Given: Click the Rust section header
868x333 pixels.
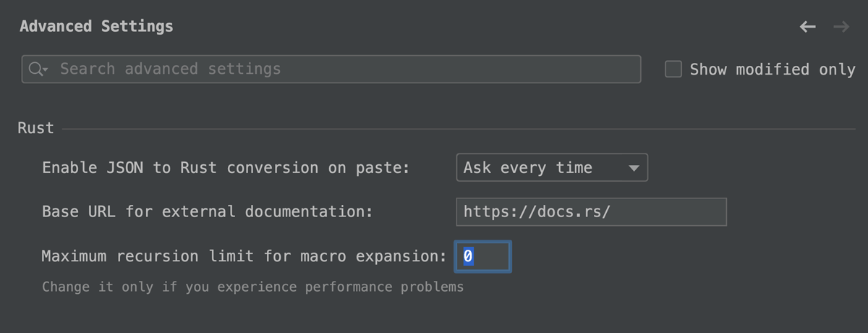Looking at the screenshot, I should [36, 128].
